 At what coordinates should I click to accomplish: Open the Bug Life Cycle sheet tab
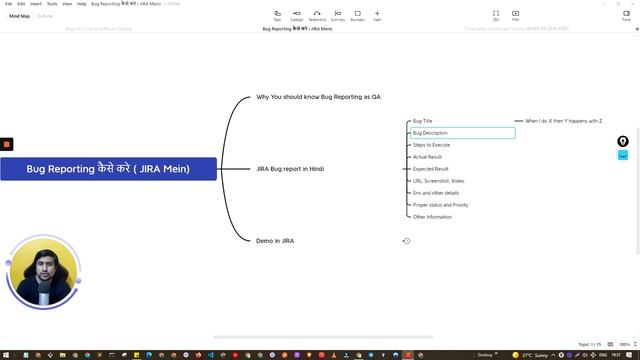98,29
